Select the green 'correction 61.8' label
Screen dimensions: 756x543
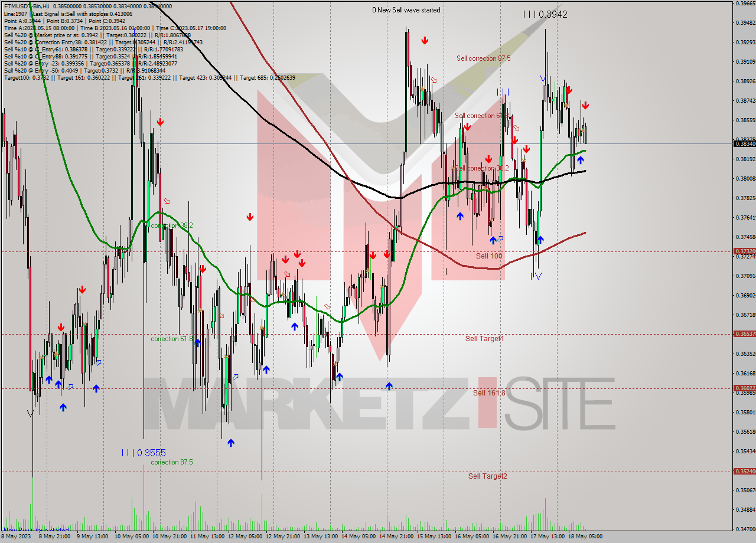[172, 339]
